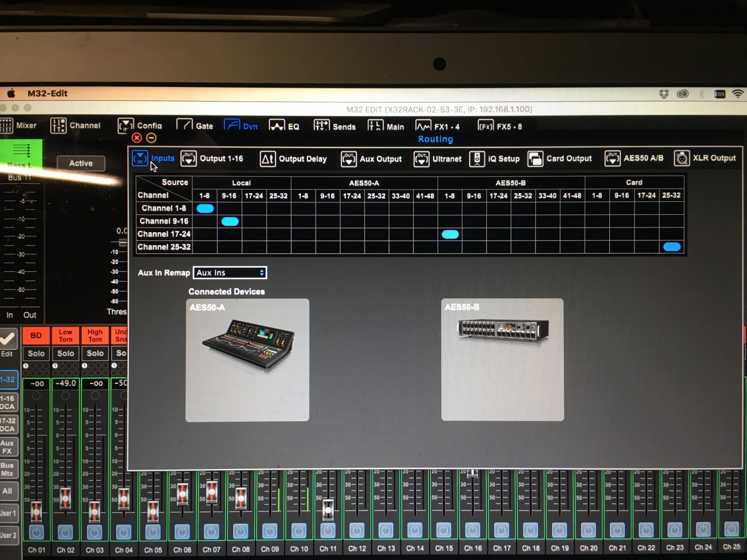
Task: Route Channel 25-32 from Local 25-32
Action: (x=278, y=247)
